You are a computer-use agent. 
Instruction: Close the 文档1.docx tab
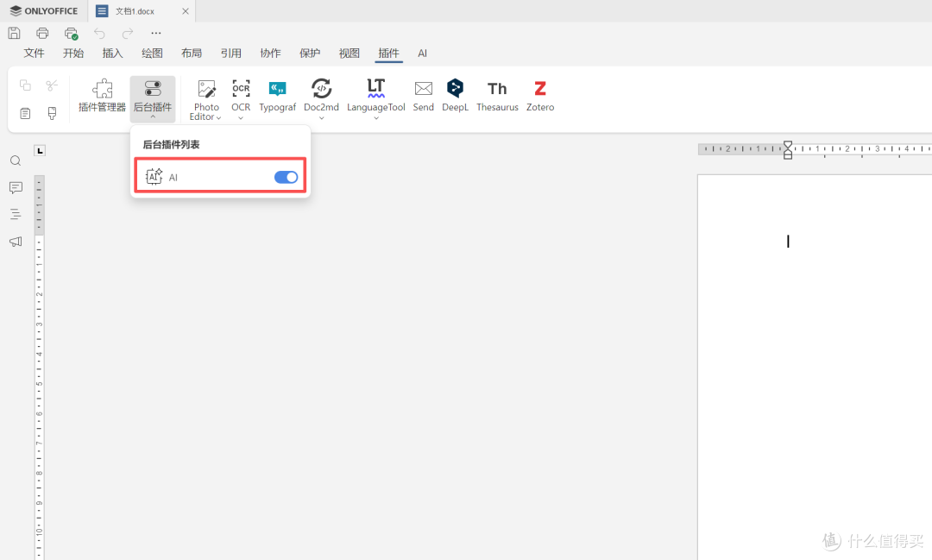pyautogui.click(x=186, y=11)
